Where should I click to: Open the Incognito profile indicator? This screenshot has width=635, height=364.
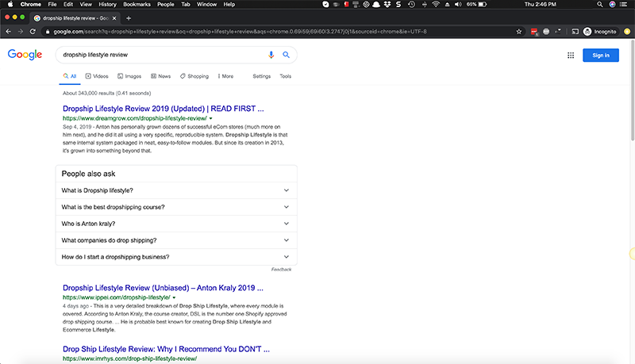pos(600,32)
